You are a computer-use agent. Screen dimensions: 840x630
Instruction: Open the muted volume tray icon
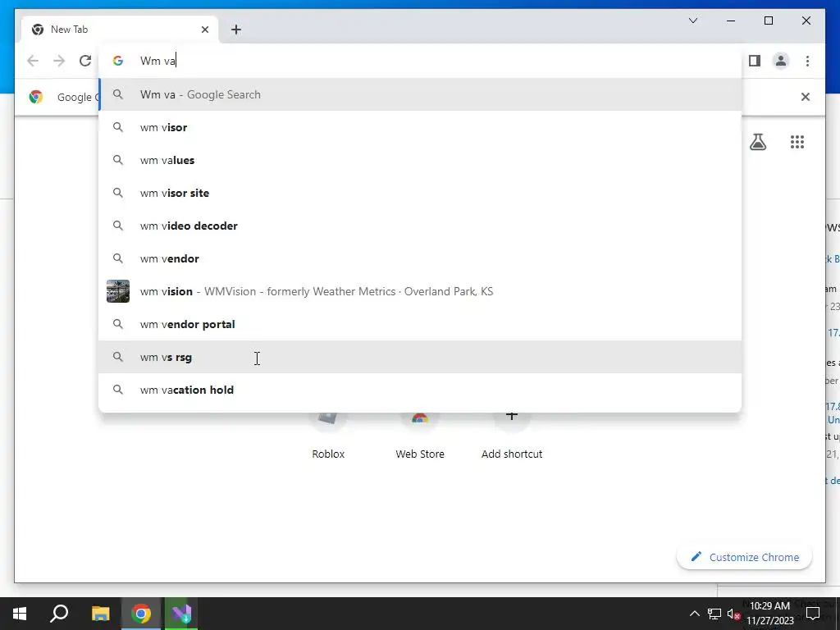coord(733,614)
